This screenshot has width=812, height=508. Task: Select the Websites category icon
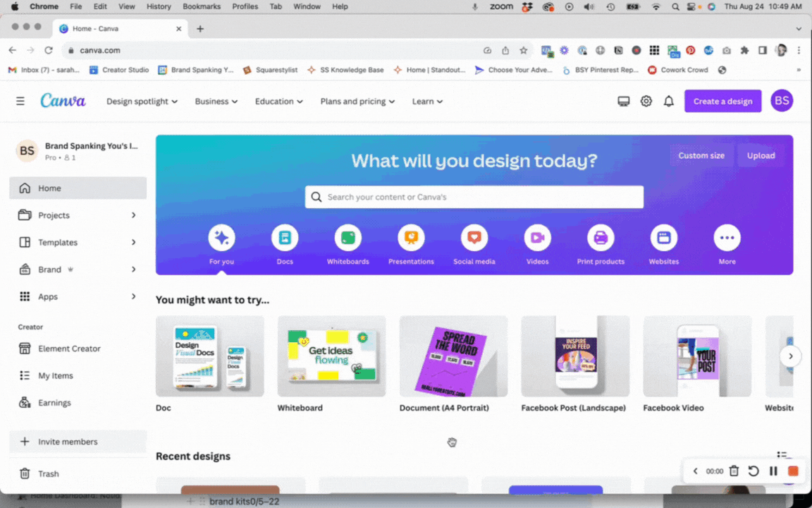coord(664,238)
